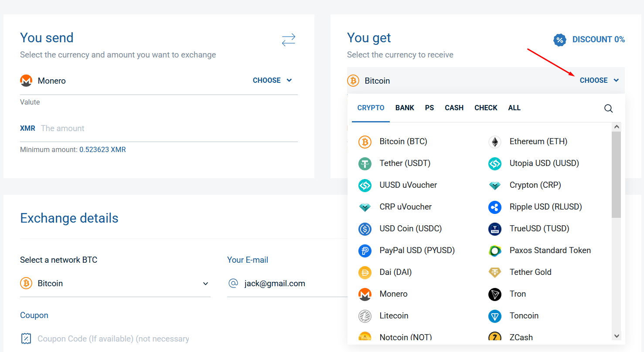Select UUSD uVoucher text entry

408,185
